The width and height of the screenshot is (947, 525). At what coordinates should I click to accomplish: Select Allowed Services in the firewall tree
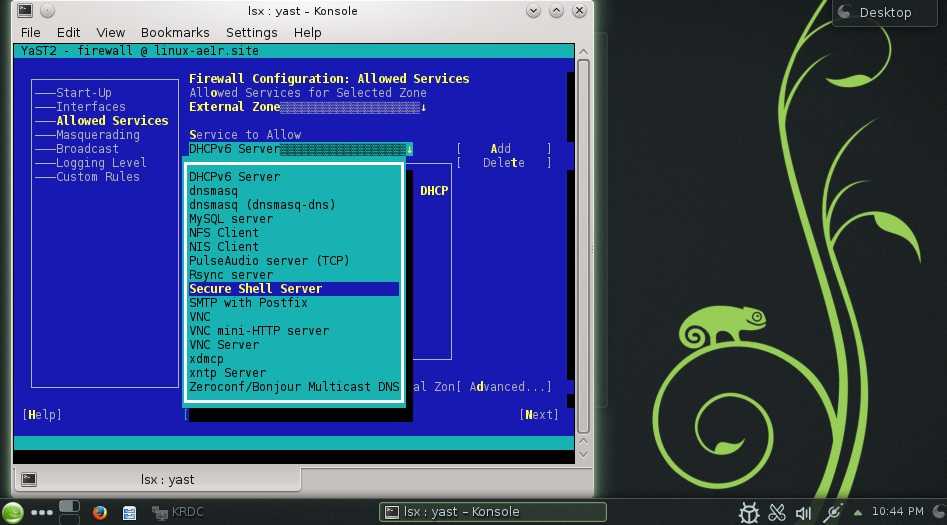112,120
